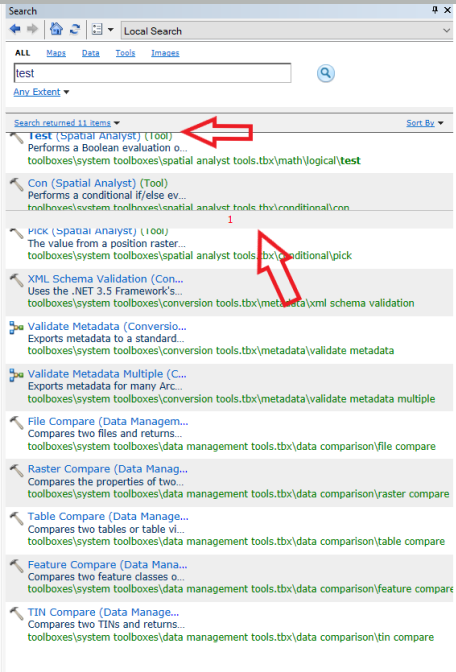Open the Any Extent dropdown
The width and height of the screenshot is (456, 672).
tap(41, 92)
